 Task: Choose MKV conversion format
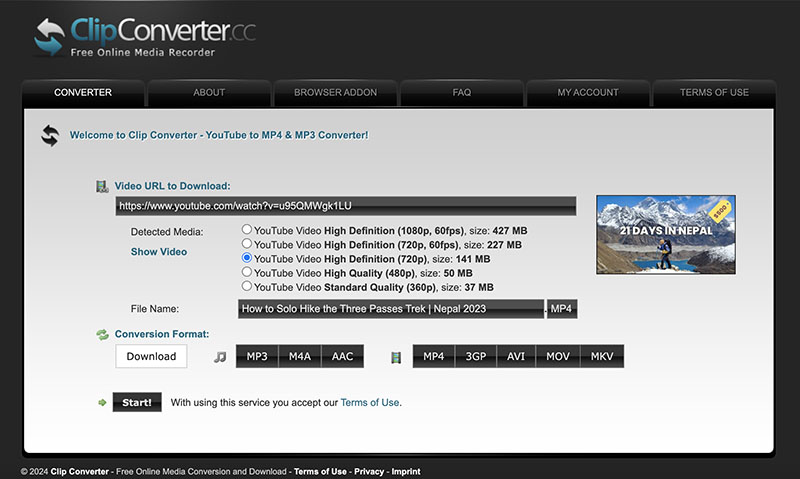(602, 356)
